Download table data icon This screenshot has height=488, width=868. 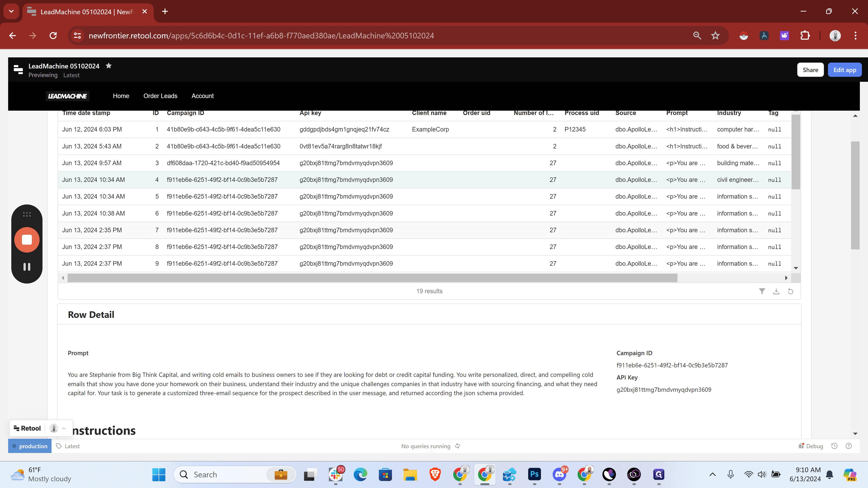click(776, 291)
